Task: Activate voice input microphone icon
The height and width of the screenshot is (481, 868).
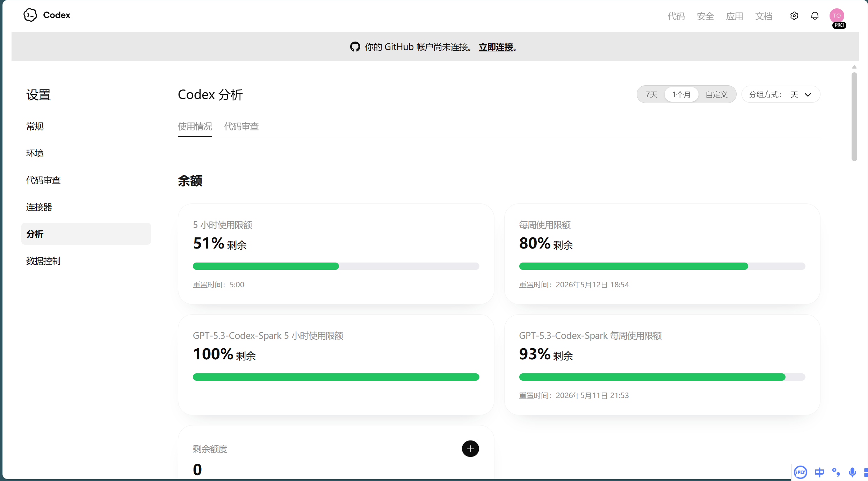Action: click(853, 472)
